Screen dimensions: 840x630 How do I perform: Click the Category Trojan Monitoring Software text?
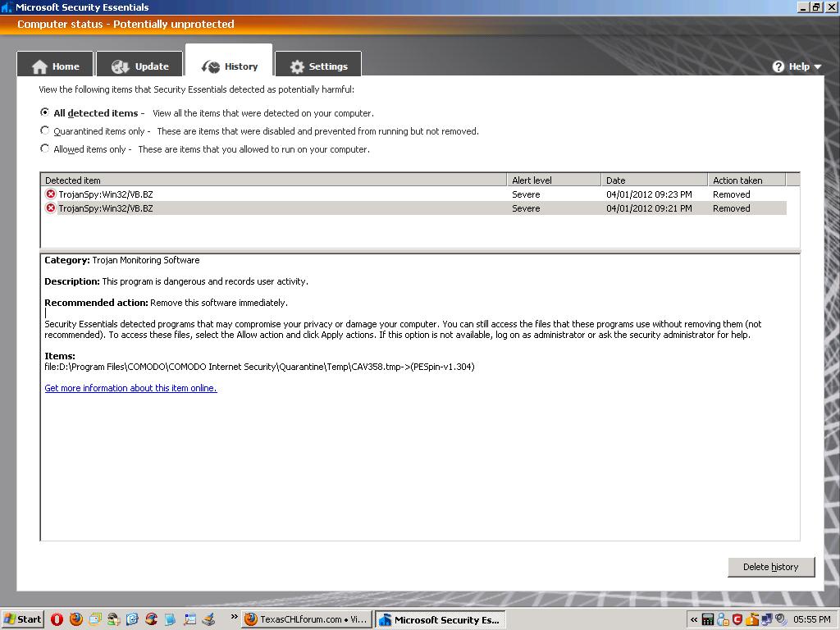click(x=122, y=260)
